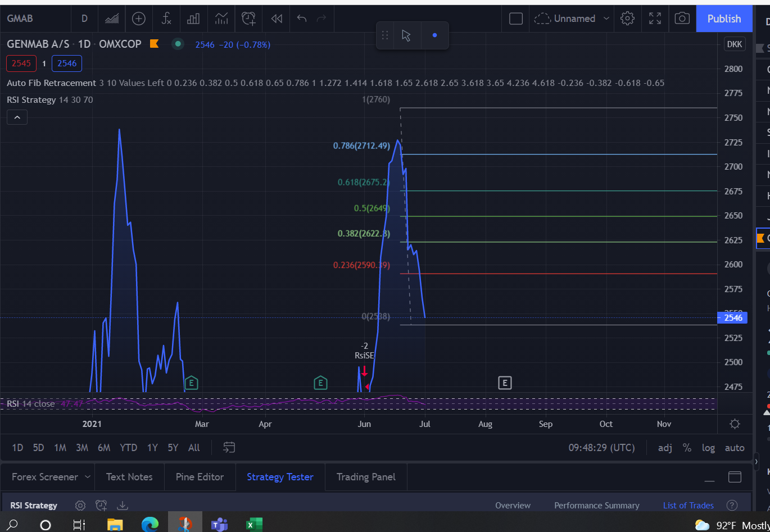Collapse the indicator legend with chevron
Viewport: 770px width, 532px height.
pyautogui.click(x=17, y=117)
